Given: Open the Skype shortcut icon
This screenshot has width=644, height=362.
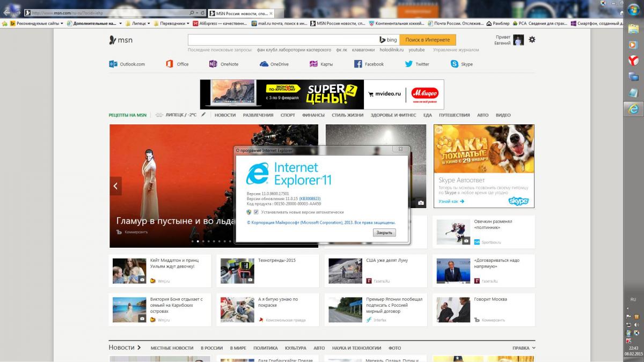Looking at the screenshot, I should pyautogui.click(x=455, y=64).
